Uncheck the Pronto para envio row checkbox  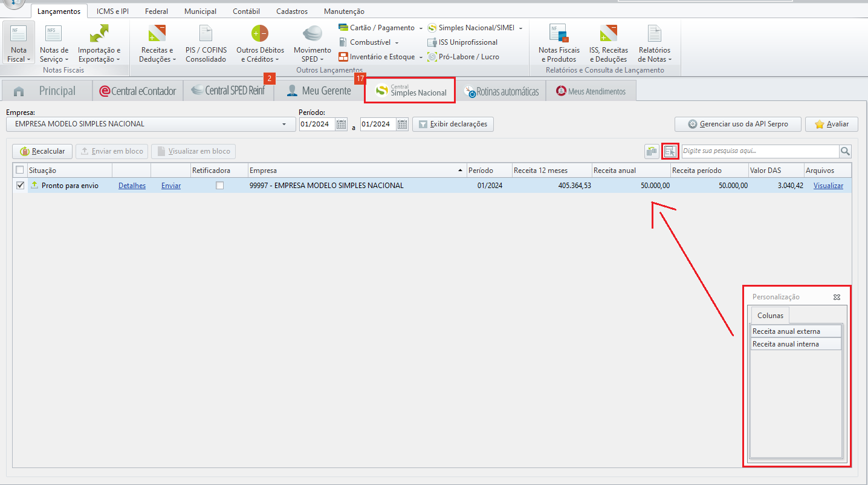tap(20, 186)
